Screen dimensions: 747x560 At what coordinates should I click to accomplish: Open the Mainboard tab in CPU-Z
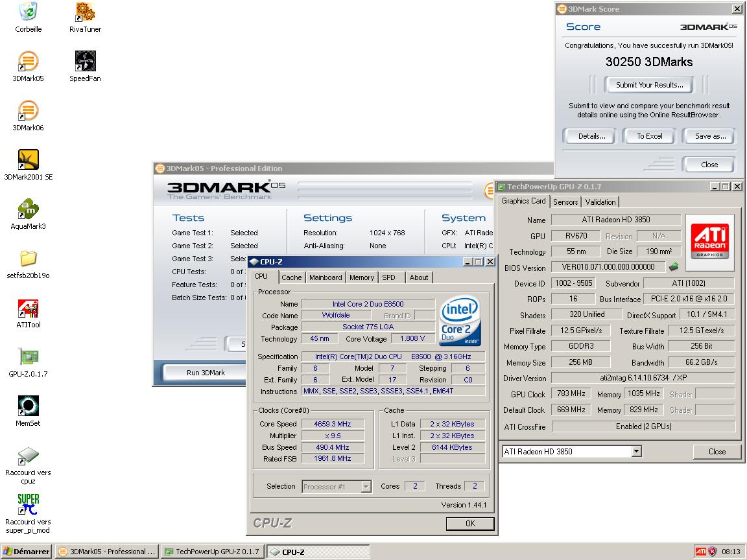326,277
